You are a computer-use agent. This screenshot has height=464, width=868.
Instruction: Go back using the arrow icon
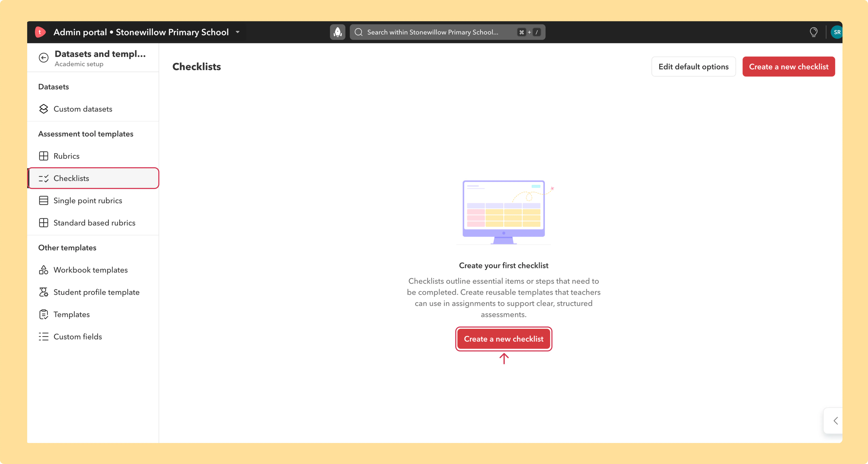click(x=43, y=58)
